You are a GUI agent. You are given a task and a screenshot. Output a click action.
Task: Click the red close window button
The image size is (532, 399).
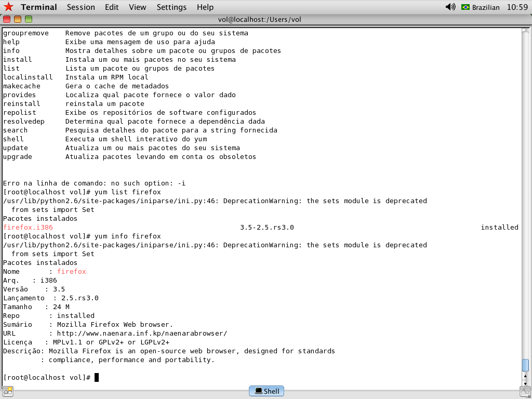7,19
